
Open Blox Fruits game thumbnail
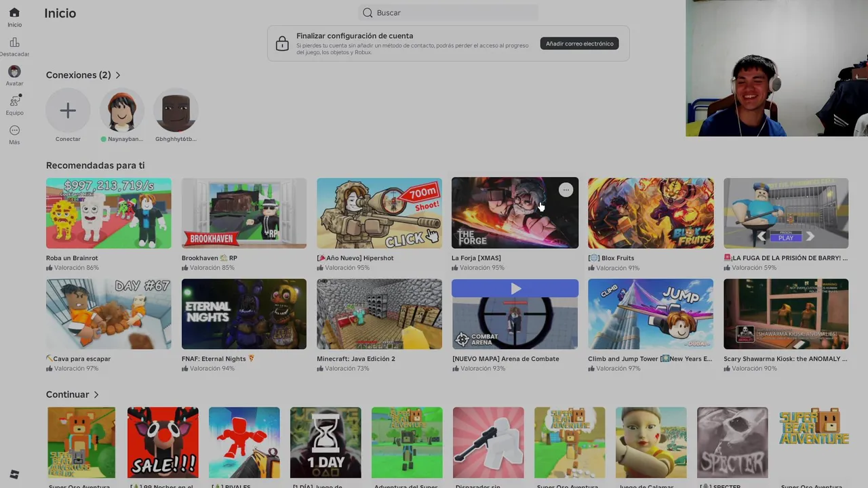[650, 213]
